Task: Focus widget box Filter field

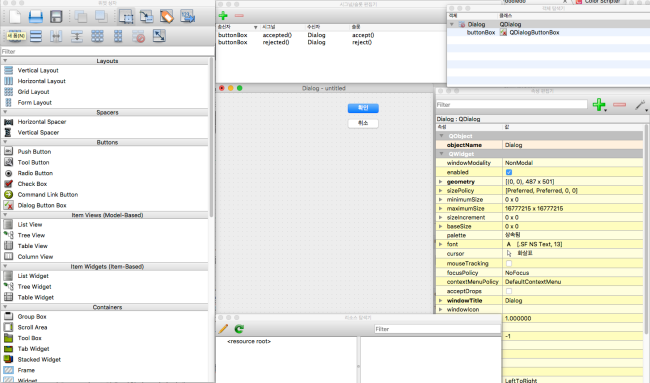Action: click(107, 51)
